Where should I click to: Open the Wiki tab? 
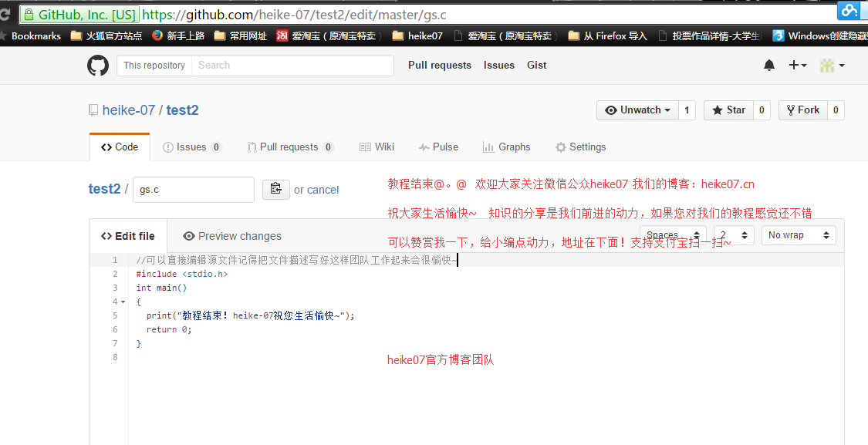[377, 147]
